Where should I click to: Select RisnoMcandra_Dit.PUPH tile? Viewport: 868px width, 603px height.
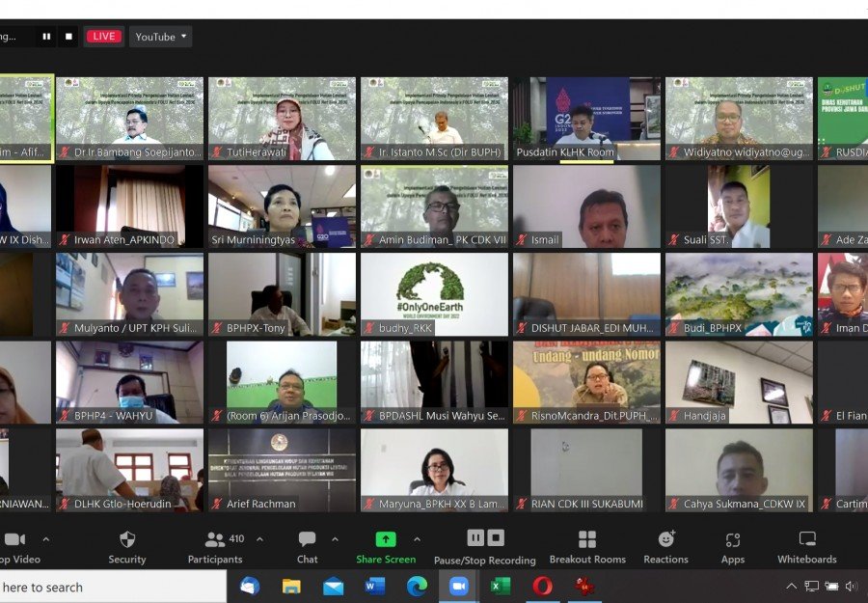pos(586,382)
